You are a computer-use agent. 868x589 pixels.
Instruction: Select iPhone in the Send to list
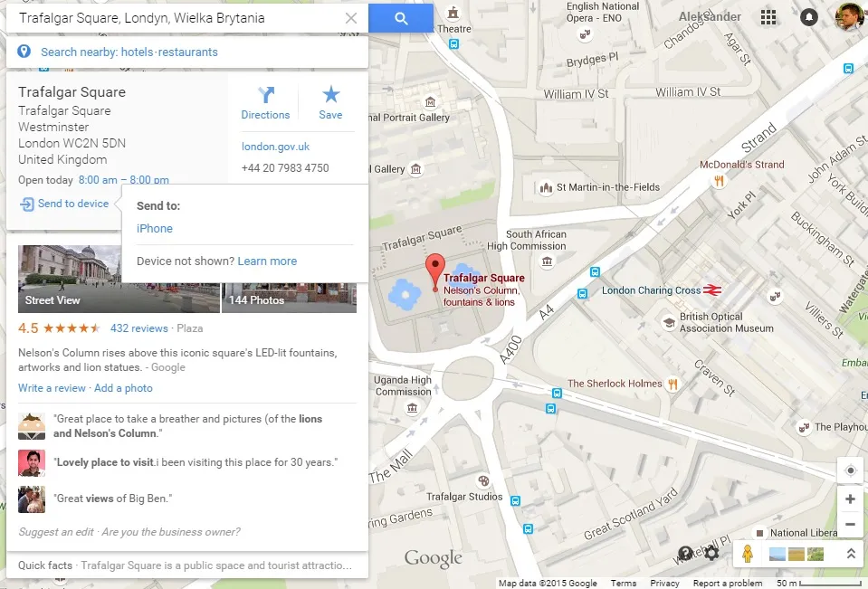pos(155,228)
